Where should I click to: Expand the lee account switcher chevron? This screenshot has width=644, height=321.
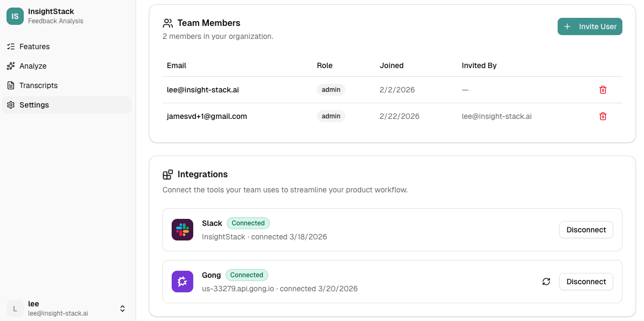click(123, 309)
